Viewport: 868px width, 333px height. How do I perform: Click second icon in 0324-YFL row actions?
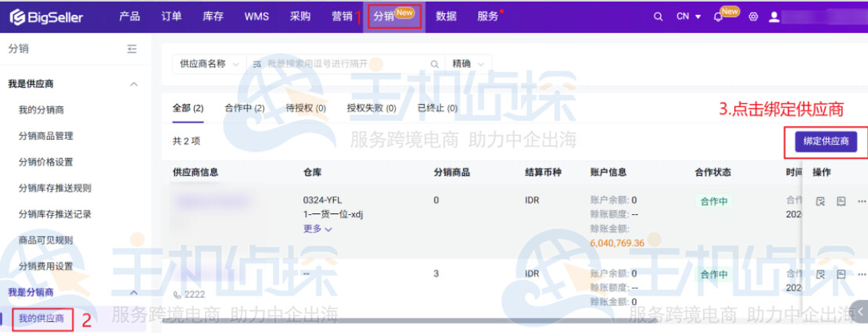(x=841, y=202)
